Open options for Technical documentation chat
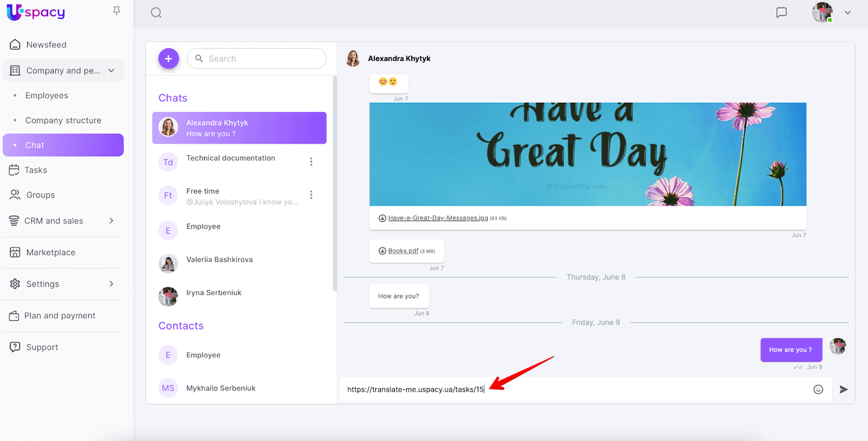This screenshot has width=868, height=441. 311,162
